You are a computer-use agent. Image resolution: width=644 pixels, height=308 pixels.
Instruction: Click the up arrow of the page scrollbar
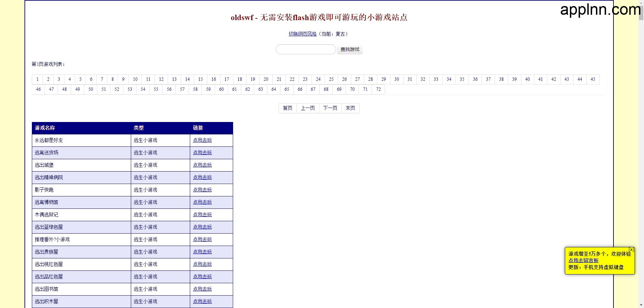coord(641,3)
